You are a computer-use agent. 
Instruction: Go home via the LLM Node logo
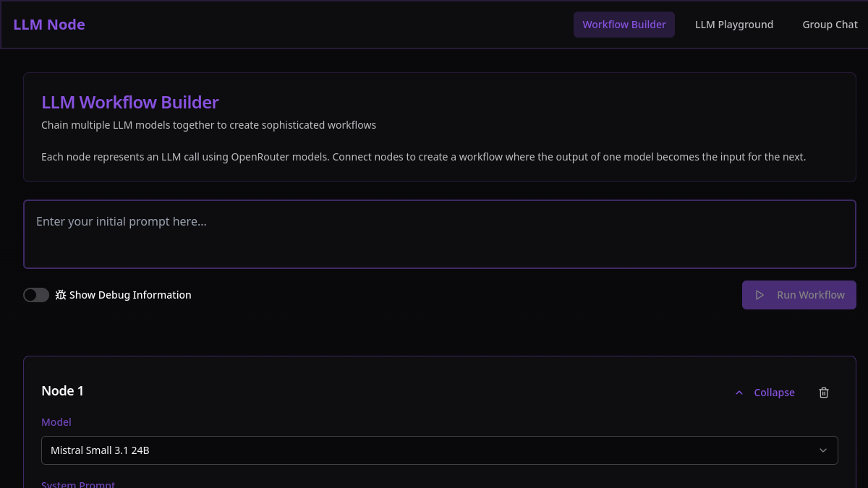[x=49, y=25]
